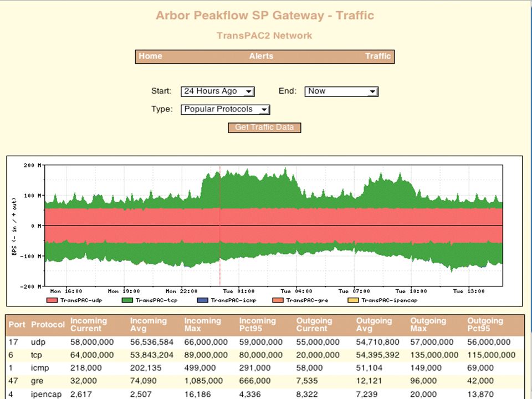Image resolution: width=532 pixels, height=399 pixels.
Task: Open the Type dropdown showing Popular Protocols
Action: [226, 109]
